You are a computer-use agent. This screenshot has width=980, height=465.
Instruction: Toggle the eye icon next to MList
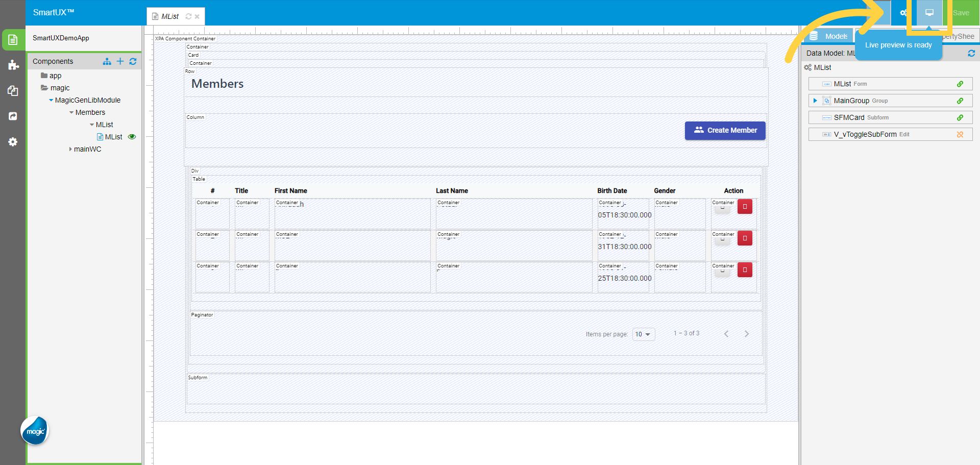[132, 137]
